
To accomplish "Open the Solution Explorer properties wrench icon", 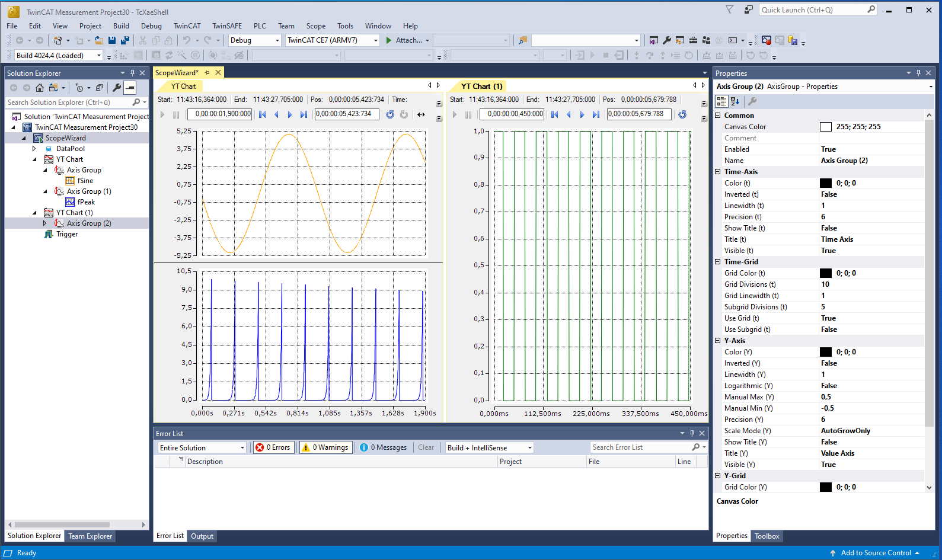I will point(117,88).
